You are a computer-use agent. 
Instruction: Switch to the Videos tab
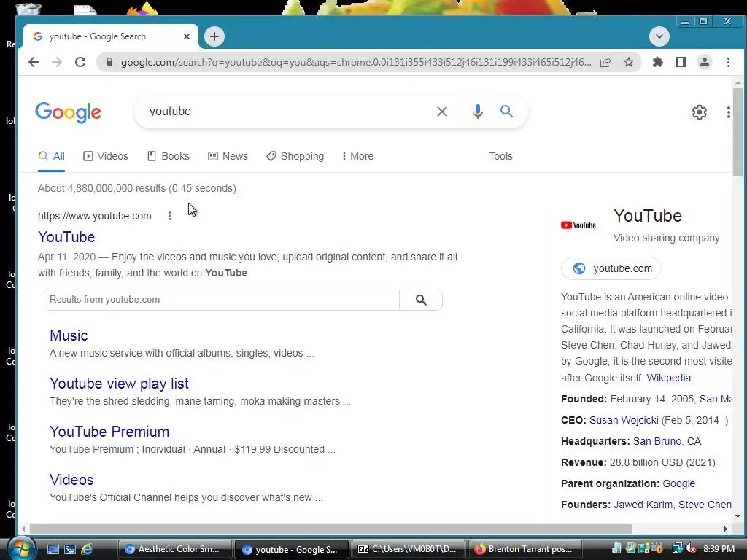[x=106, y=156]
